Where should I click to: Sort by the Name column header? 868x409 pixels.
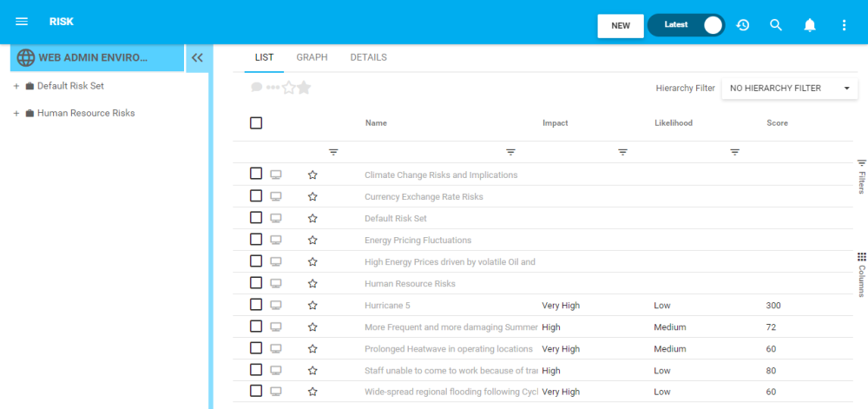coord(376,122)
